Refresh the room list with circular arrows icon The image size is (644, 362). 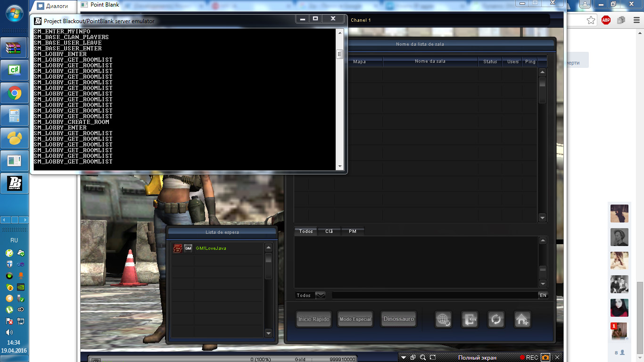coord(496,319)
